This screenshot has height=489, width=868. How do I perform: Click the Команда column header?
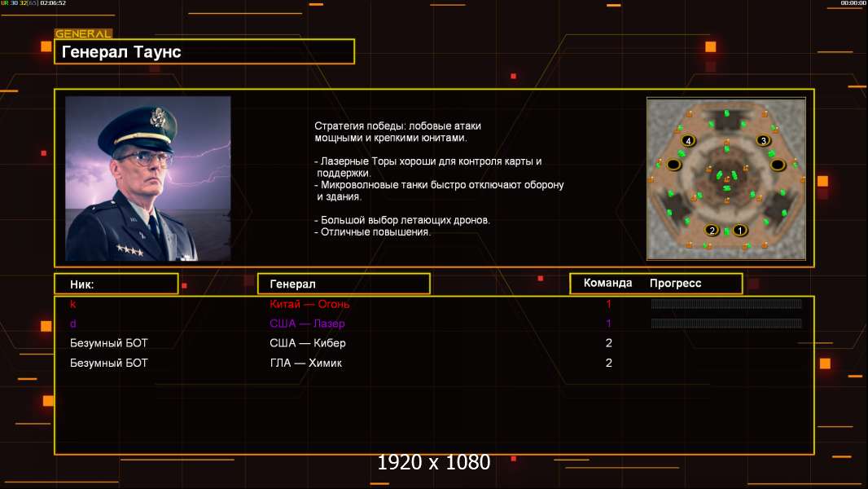[x=607, y=283]
